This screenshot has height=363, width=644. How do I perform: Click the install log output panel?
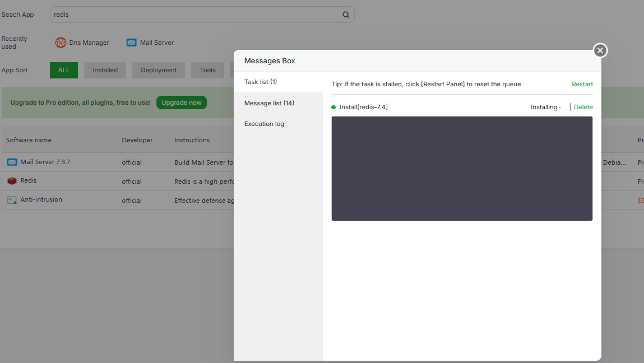tap(462, 169)
